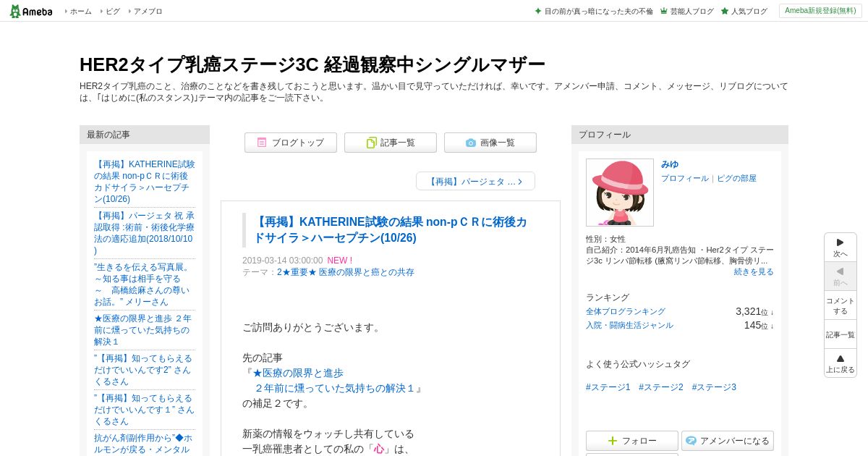The width and height of the screenshot is (868, 456).
Task: Open sidebar article 生きるを伝える写真展
Action: coord(145,284)
